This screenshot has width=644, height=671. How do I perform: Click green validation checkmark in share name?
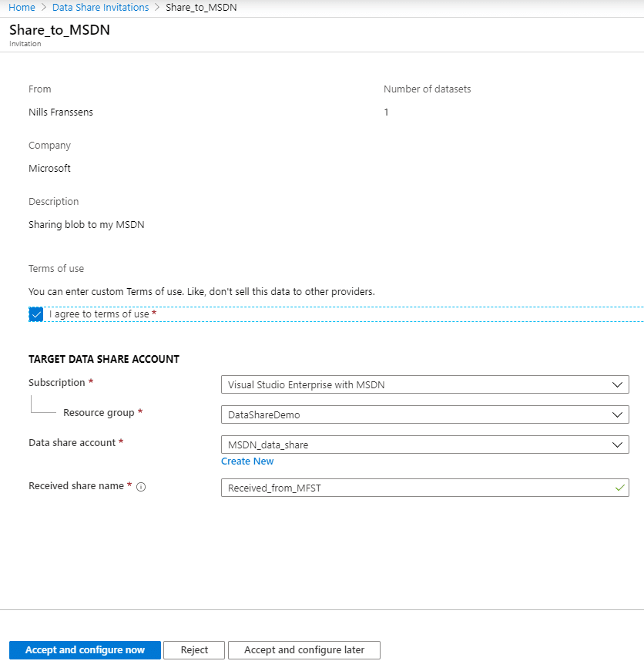(619, 488)
